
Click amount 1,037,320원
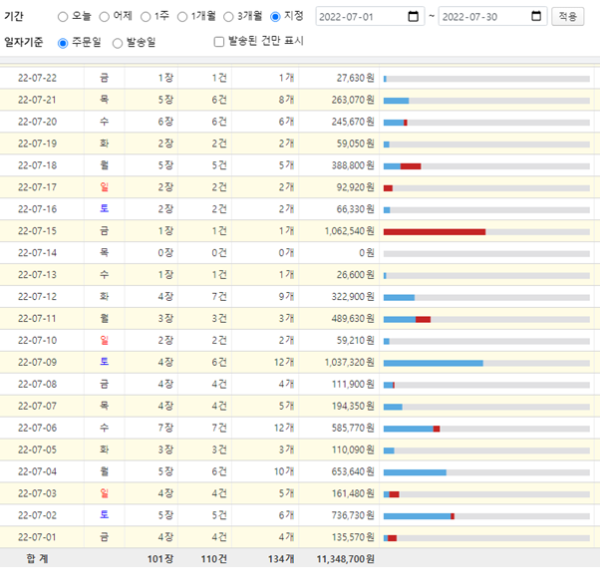click(x=349, y=362)
